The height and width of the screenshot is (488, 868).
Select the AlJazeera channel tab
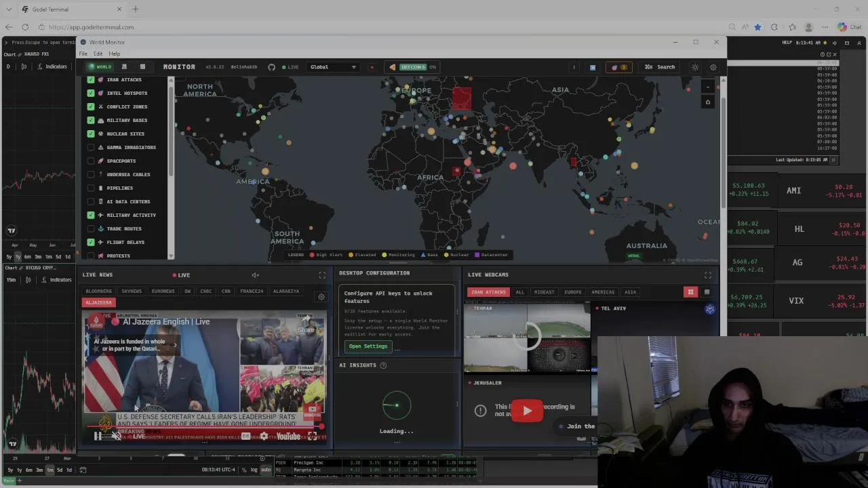pos(98,302)
